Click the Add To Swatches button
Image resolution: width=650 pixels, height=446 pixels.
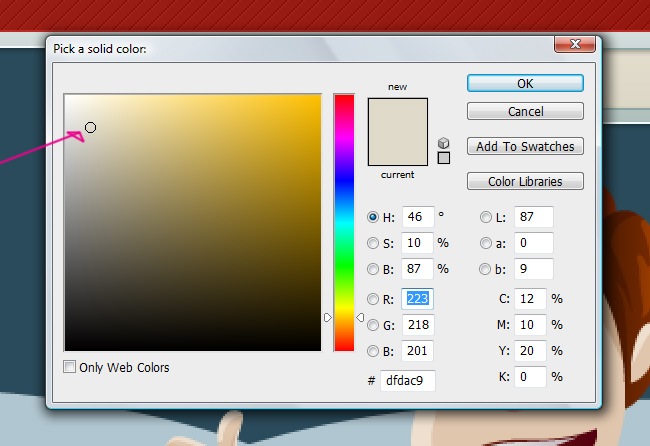coord(525,146)
